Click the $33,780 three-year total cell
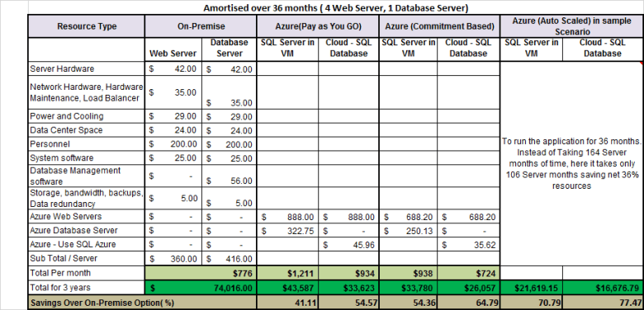Viewport: 644px width, 310px height. [x=408, y=288]
